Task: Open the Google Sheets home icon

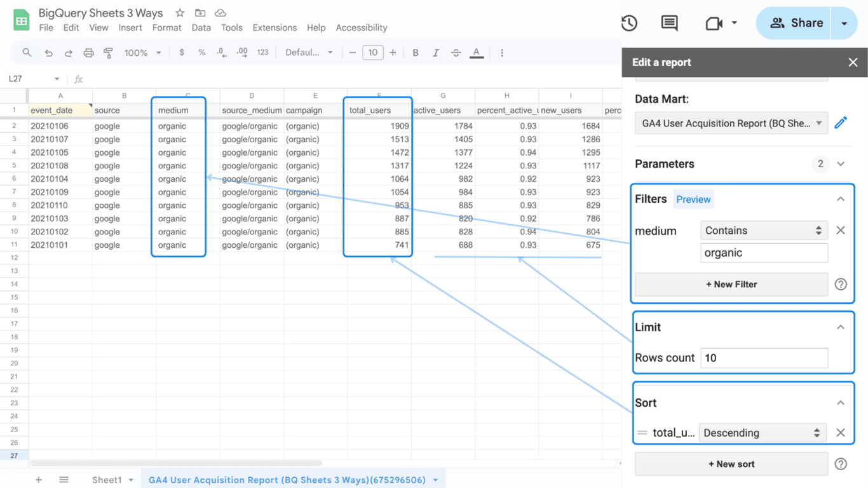Action: point(21,20)
